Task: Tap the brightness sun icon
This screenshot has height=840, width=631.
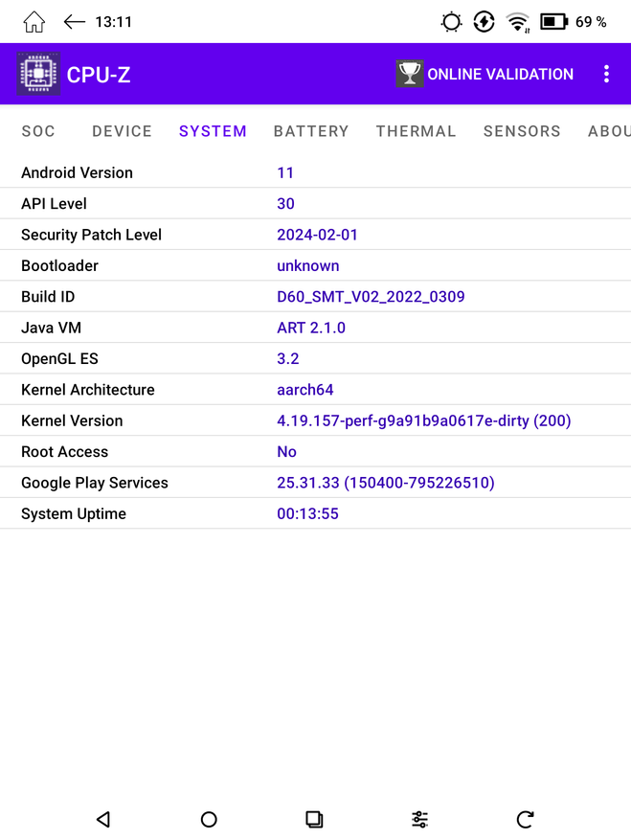Action: point(451,22)
